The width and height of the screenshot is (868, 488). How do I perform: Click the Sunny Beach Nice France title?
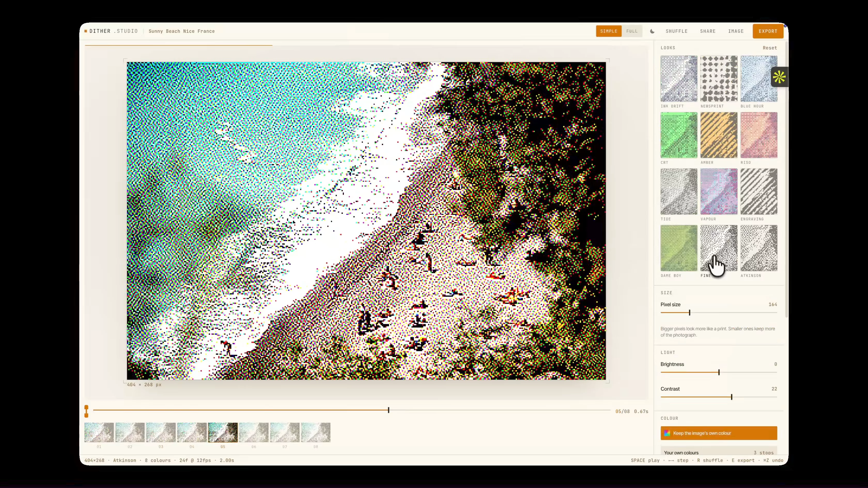(182, 31)
